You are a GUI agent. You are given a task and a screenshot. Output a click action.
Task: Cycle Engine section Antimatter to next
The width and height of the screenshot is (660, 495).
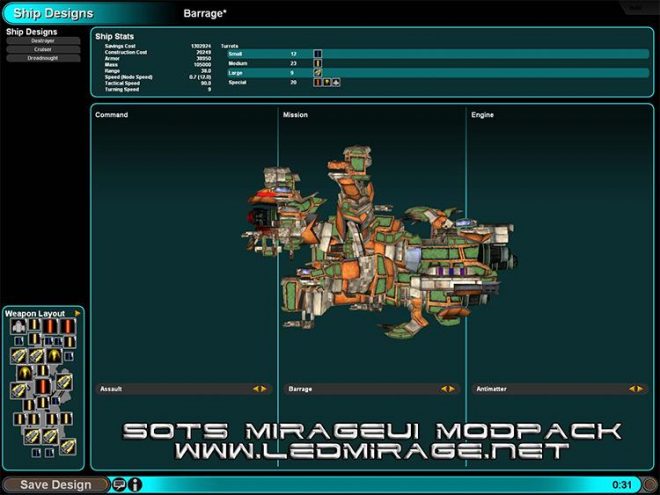tap(640, 389)
